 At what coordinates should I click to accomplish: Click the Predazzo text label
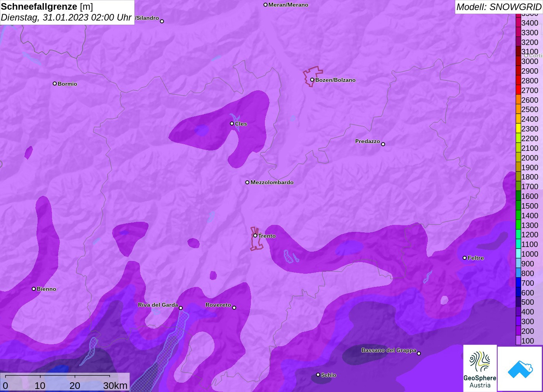coord(368,141)
